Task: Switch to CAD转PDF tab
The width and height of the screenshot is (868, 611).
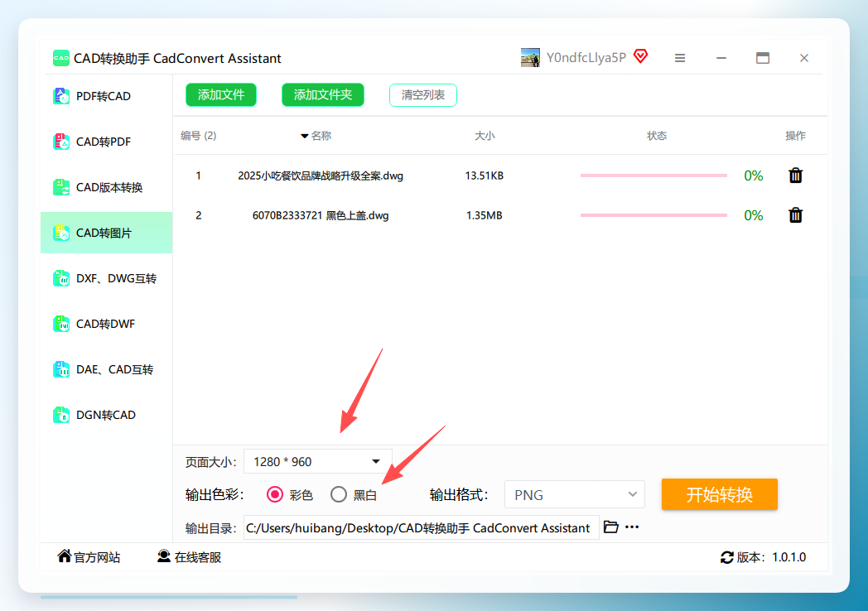Action: [x=106, y=142]
